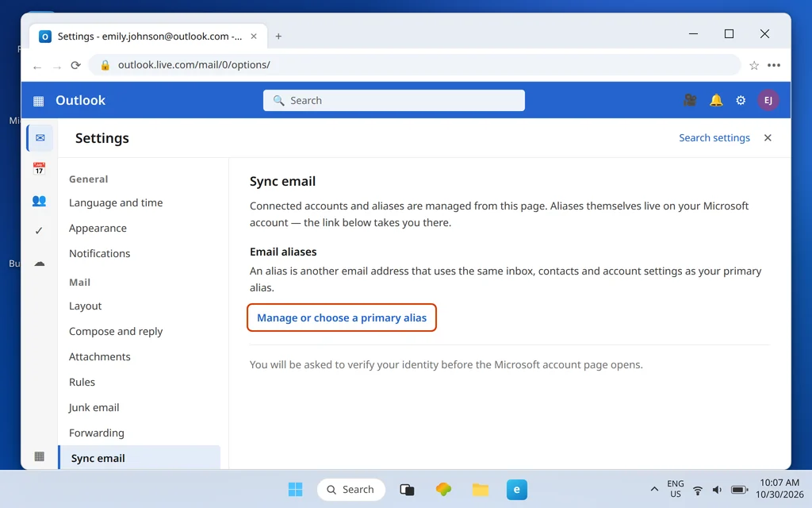
Task: Click the browser back arrow
Action: tap(36, 66)
